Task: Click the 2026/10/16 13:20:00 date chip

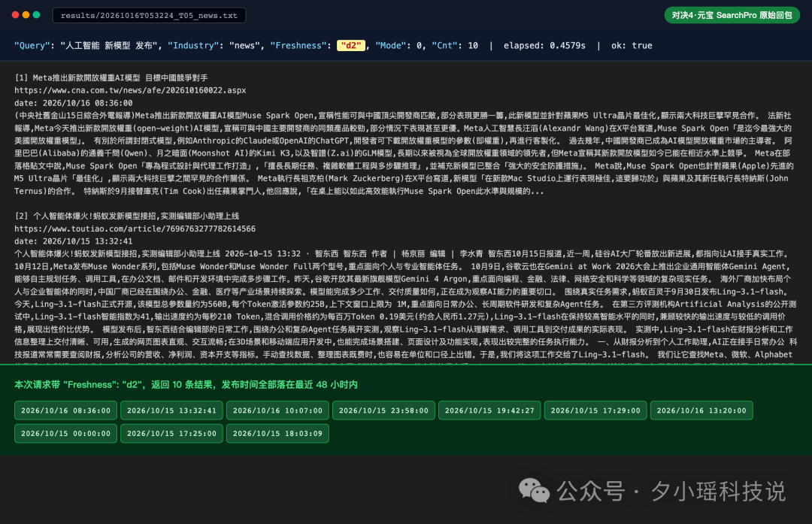Action: 701,410
